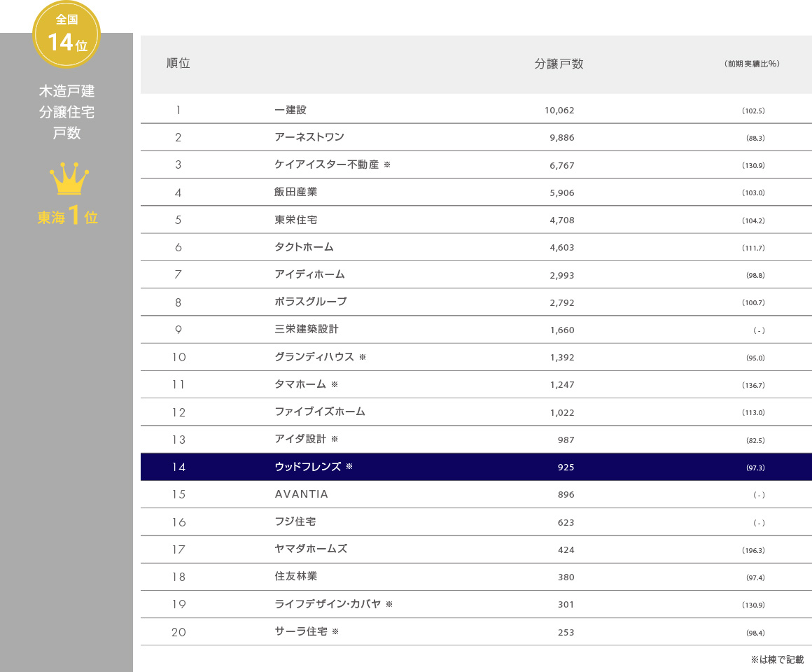Click value 5,906
This screenshot has height=672, width=812.
coord(562,192)
